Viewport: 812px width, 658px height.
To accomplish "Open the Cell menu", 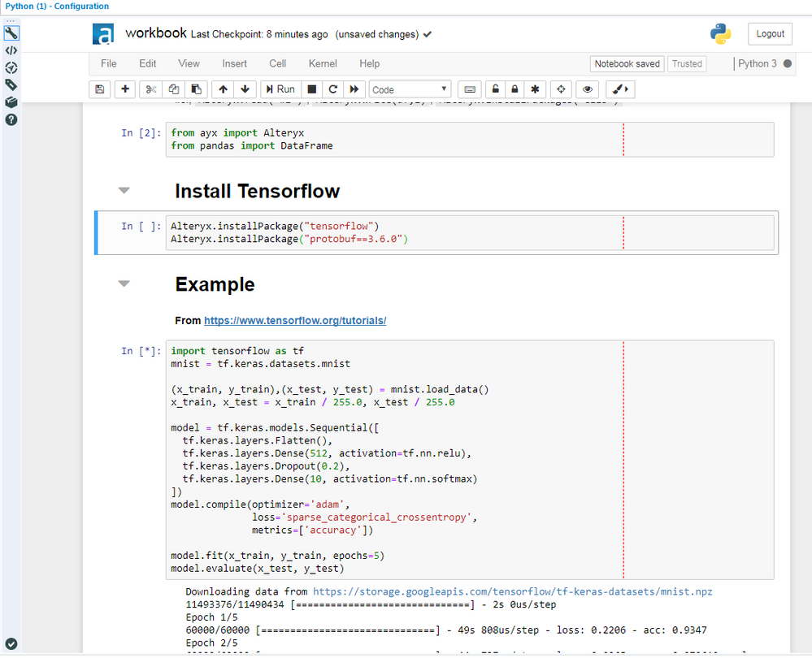I will (277, 63).
